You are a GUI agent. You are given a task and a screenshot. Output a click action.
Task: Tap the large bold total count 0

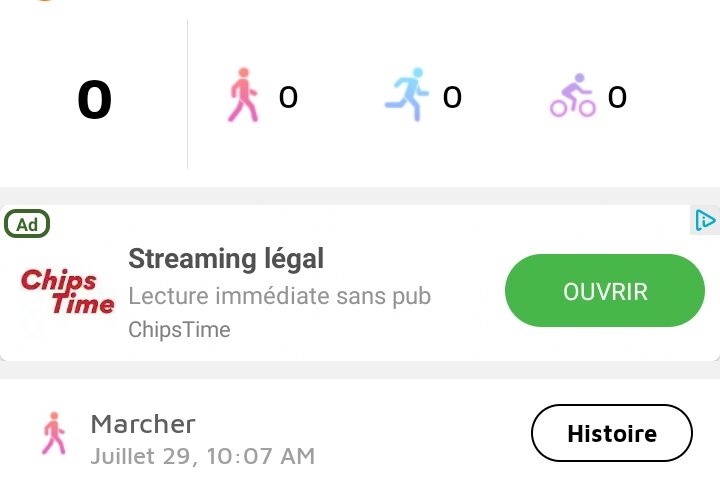click(95, 99)
